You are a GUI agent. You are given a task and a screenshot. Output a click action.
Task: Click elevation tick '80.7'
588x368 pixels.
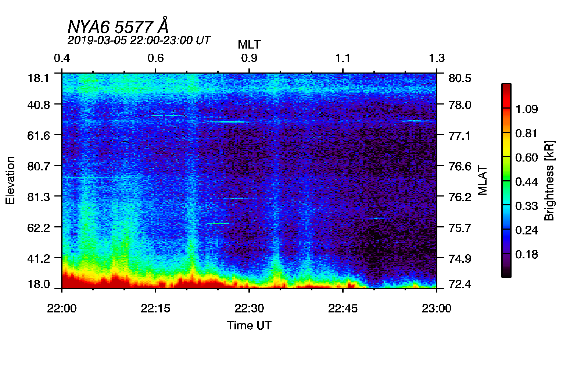coord(39,166)
